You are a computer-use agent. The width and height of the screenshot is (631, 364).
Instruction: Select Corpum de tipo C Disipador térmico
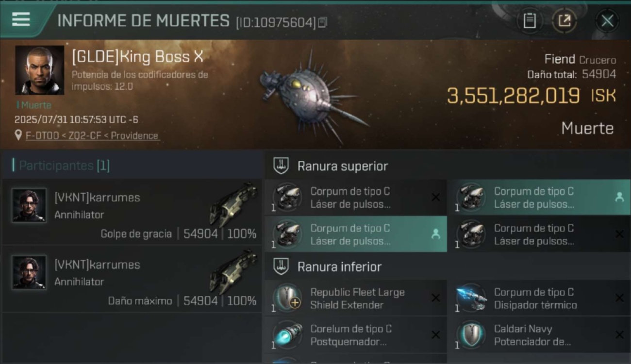coord(539,298)
